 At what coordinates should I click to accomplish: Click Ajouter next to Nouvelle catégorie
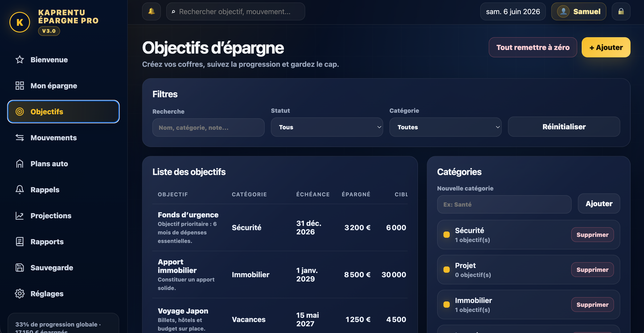pos(599,204)
